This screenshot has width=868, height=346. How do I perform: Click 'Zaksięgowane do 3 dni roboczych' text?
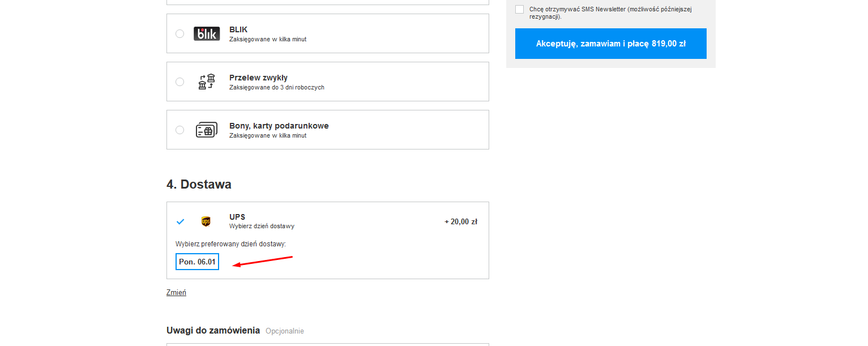tap(277, 88)
